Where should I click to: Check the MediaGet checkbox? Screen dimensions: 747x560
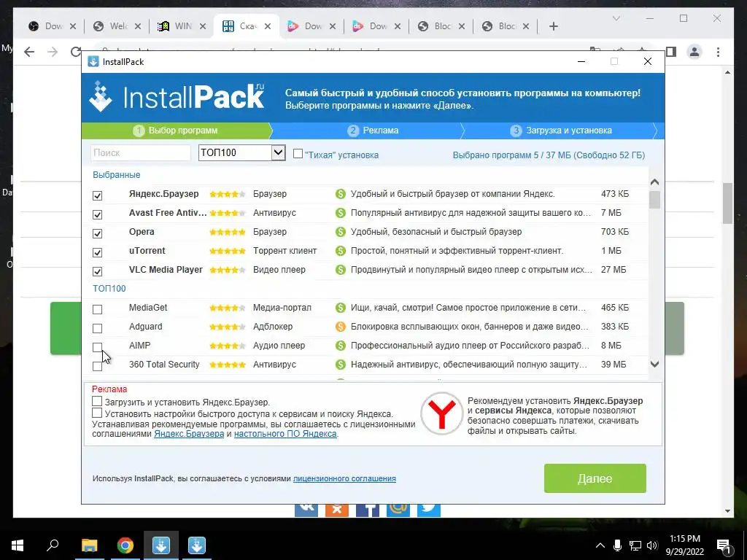tap(97, 309)
